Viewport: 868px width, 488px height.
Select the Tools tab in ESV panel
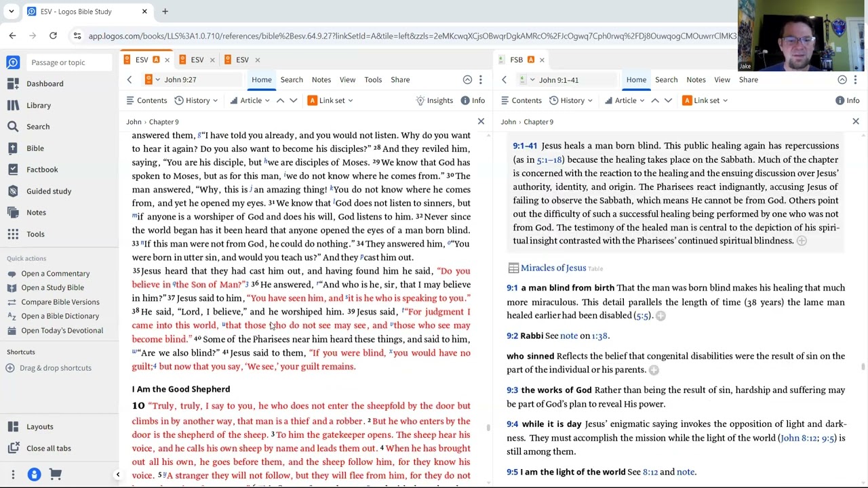click(373, 80)
